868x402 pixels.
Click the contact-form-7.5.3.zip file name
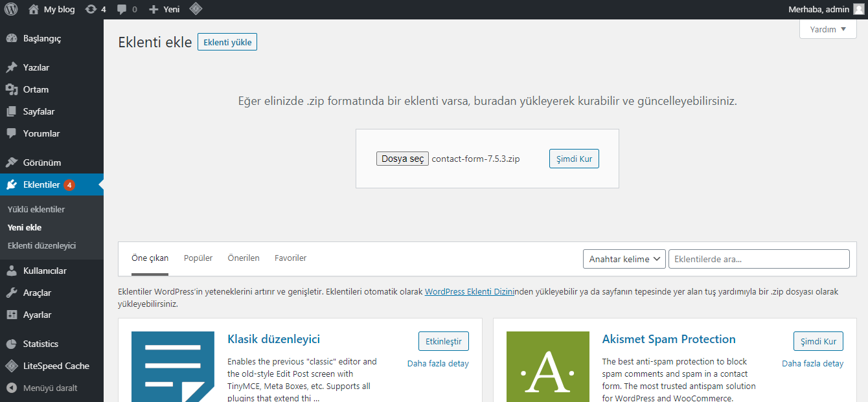coord(476,159)
